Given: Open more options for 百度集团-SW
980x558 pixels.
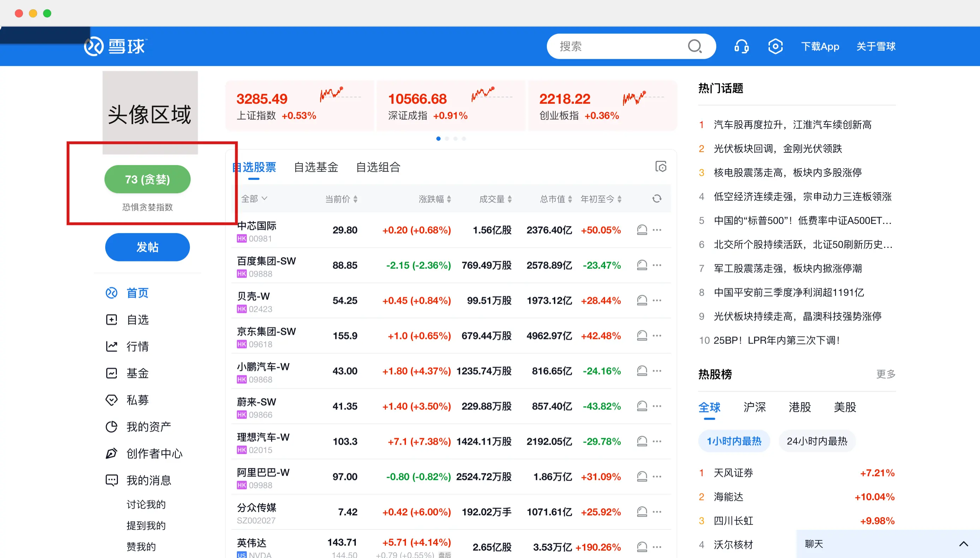Looking at the screenshot, I should tap(657, 265).
